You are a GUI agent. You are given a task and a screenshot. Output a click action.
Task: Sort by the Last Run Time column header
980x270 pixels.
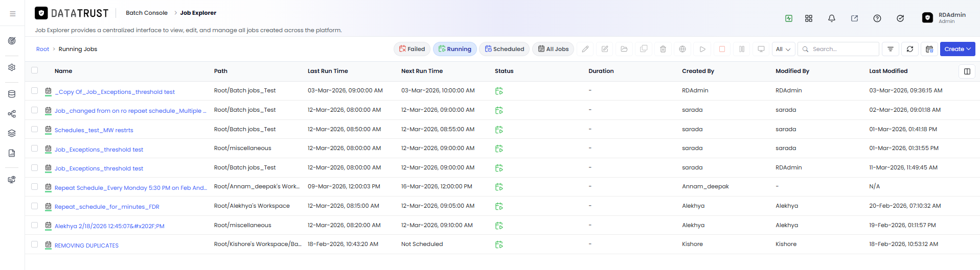[x=328, y=71]
